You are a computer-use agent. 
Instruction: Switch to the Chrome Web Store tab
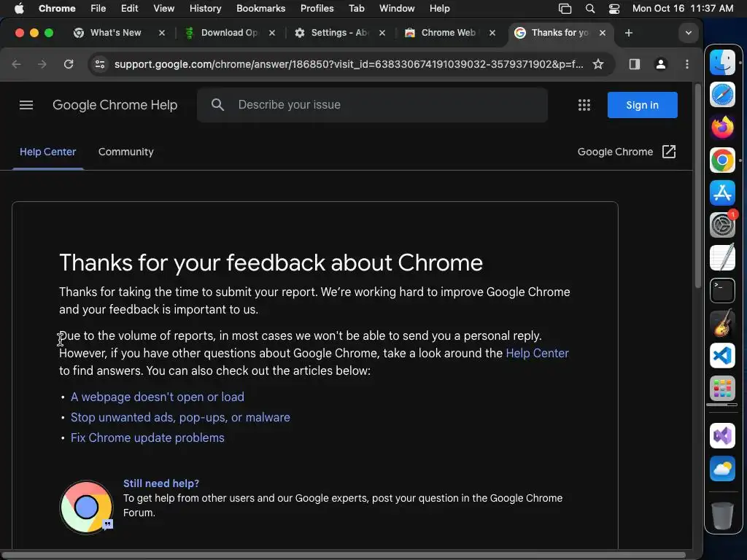click(448, 33)
